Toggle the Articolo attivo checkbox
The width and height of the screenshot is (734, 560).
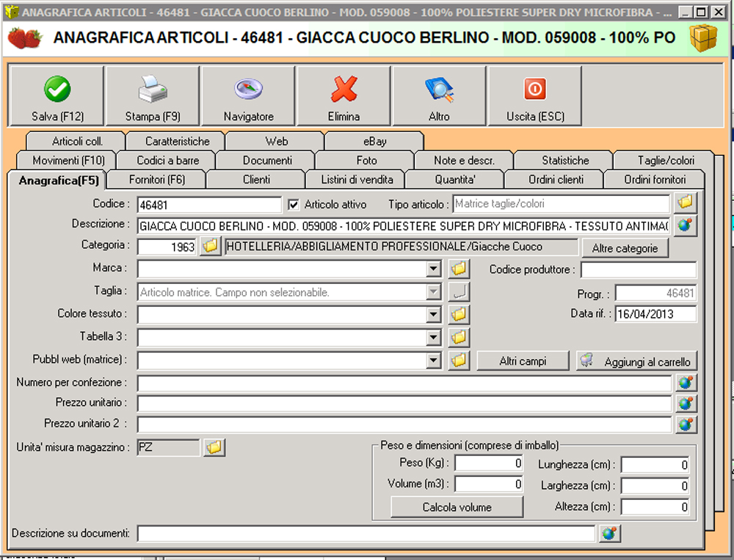[x=294, y=204]
